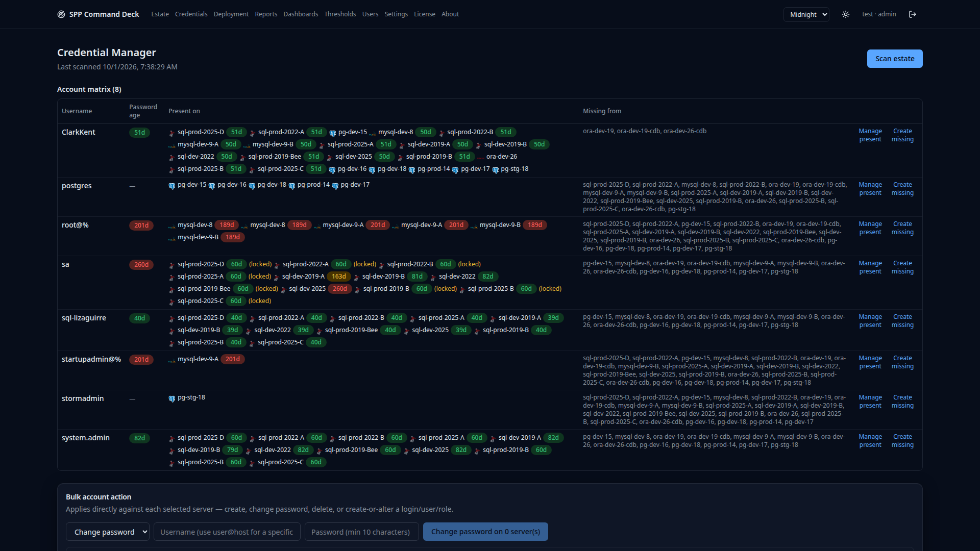Open the License page
Image resolution: width=980 pixels, height=551 pixels.
425,14
